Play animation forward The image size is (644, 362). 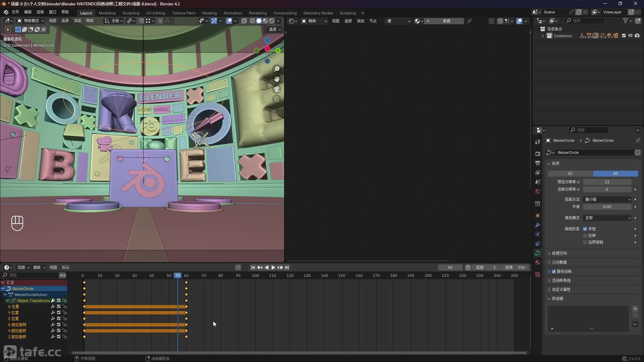click(x=273, y=267)
